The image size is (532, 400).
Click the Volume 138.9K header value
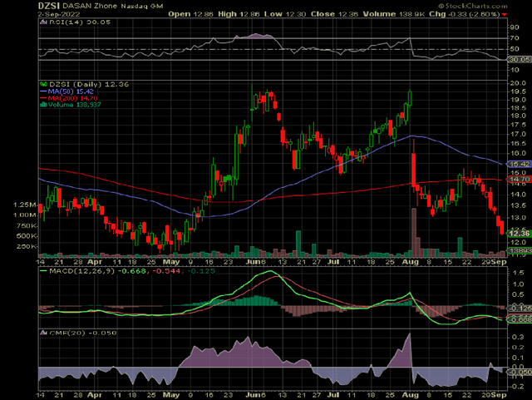click(x=393, y=14)
